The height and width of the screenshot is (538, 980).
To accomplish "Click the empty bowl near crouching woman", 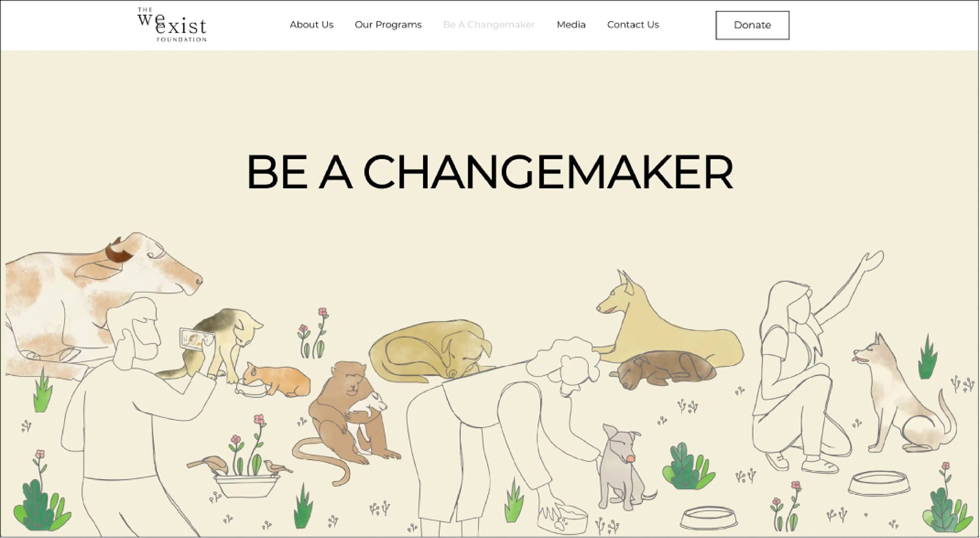I will 879,483.
